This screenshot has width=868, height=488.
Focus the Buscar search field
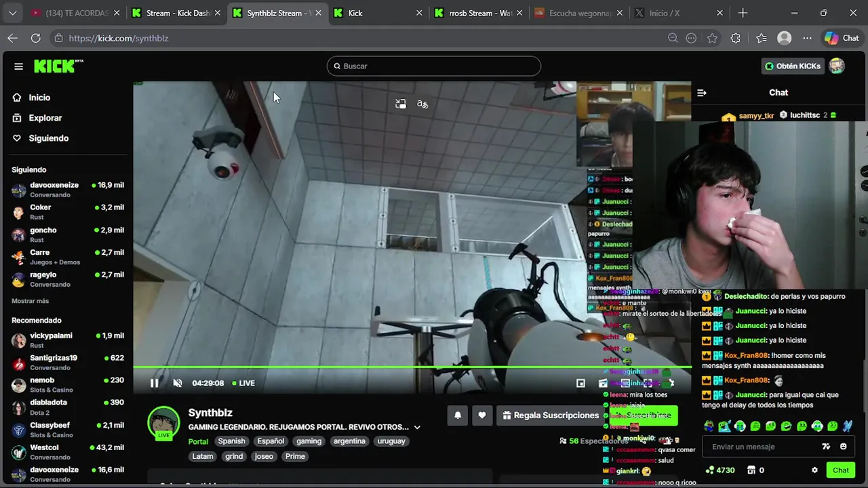click(434, 66)
